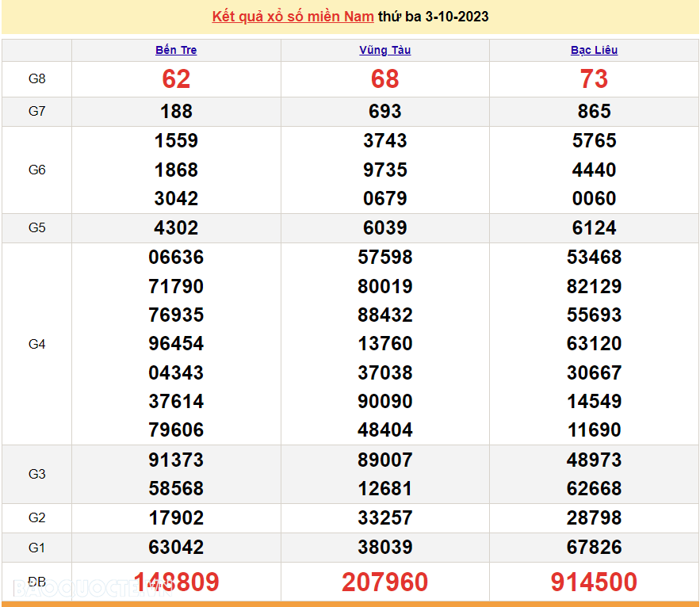
Task: Click the ĐB jackpot 914500 for Bạc Liêu
Action: tap(594, 581)
